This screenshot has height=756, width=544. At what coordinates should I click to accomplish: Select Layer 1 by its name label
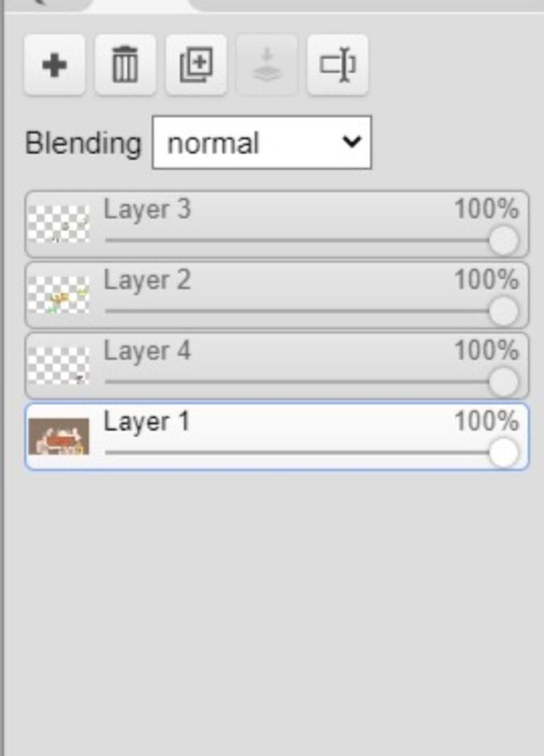pos(147,422)
